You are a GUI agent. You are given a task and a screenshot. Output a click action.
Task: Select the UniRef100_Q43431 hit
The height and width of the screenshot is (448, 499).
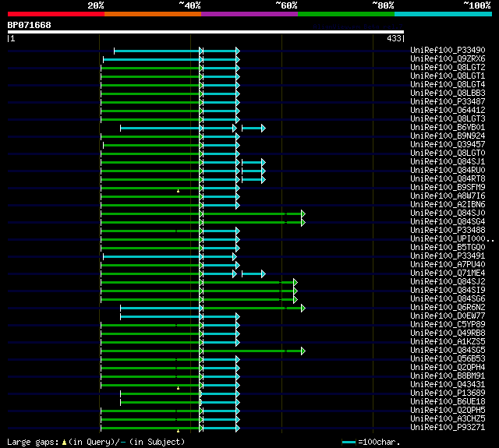pos(448,385)
